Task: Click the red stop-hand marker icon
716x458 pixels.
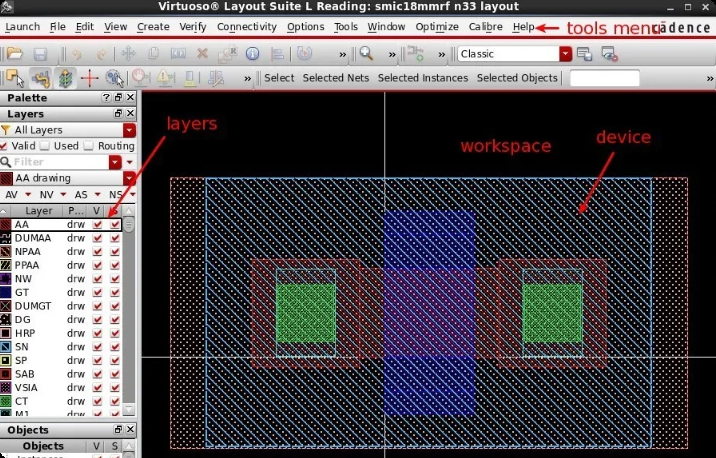Action: [x=141, y=78]
